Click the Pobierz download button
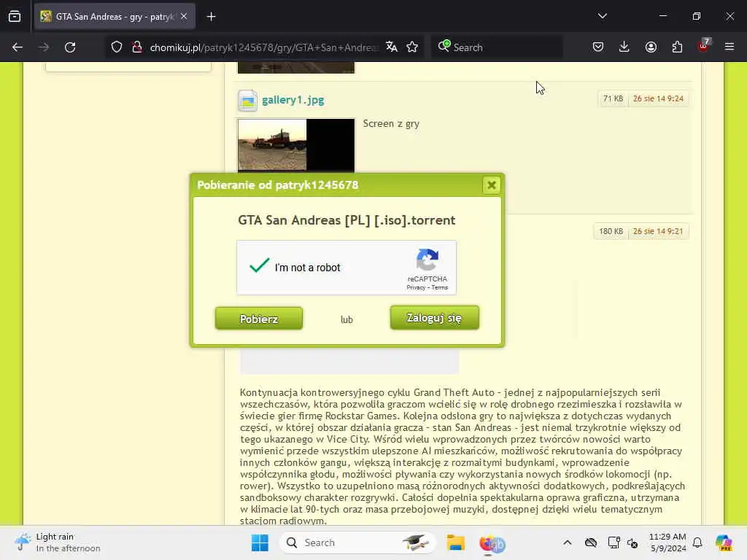747x560 pixels. coord(259,319)
